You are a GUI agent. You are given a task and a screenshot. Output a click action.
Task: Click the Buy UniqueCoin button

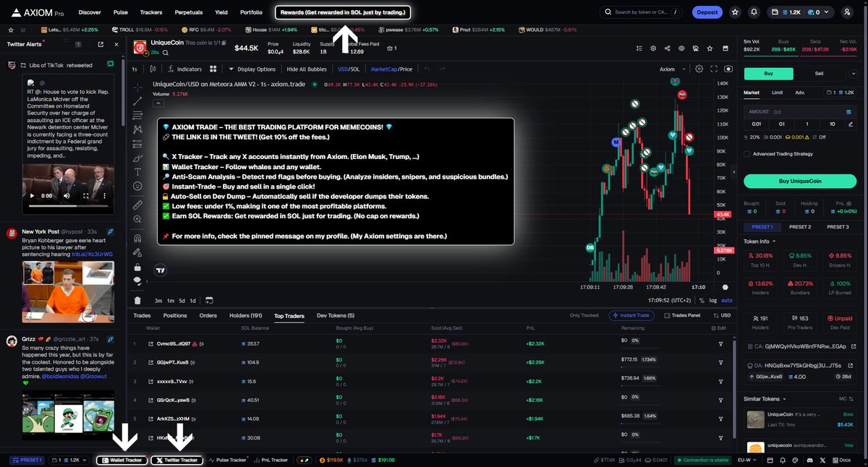pos(800,181)
